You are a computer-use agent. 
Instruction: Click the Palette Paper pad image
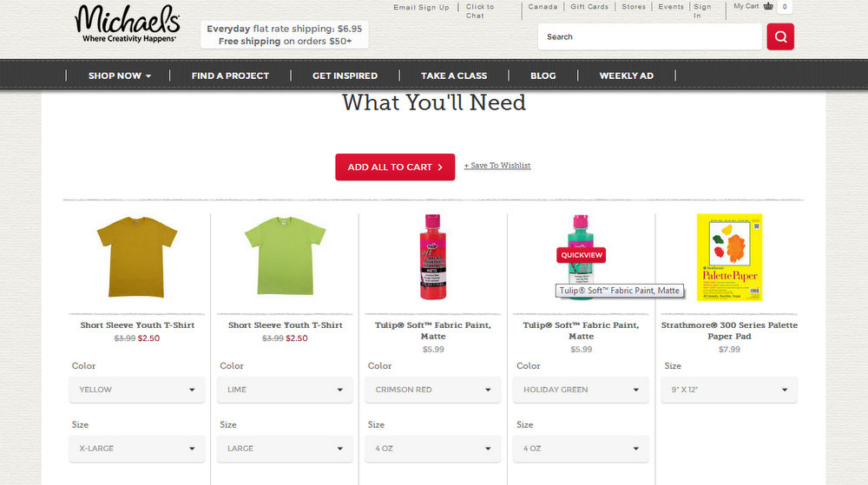click(x=729, y=257)
